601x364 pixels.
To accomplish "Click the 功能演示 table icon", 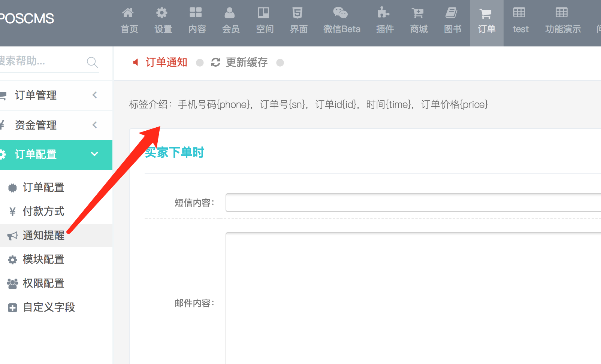I will click(x=562, y=12).
